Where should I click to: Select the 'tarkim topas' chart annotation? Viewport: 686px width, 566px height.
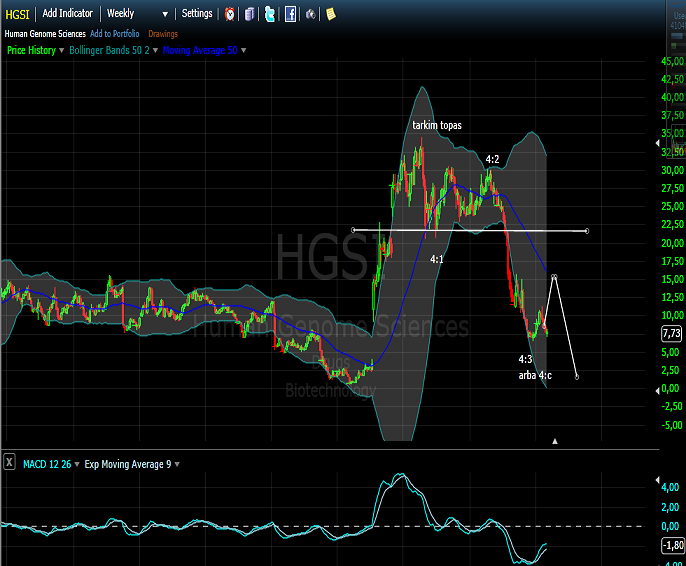click(437, 125)
